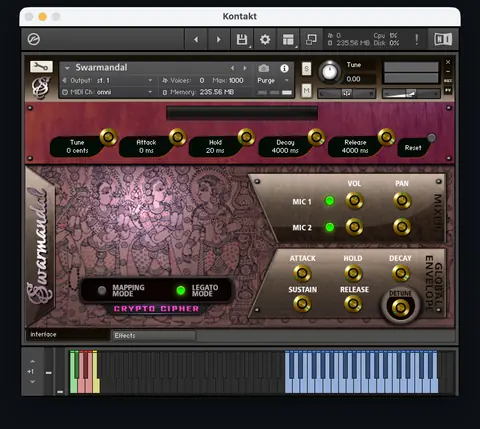
Task: Click the Attack 0 ms golden knob
Action: pos(178,137)
